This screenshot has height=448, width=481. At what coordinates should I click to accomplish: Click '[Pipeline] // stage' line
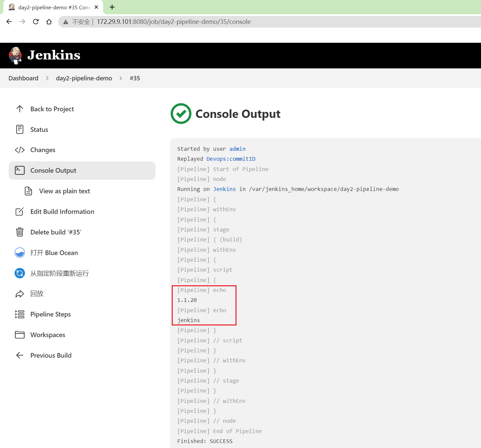tap(208, 381)
